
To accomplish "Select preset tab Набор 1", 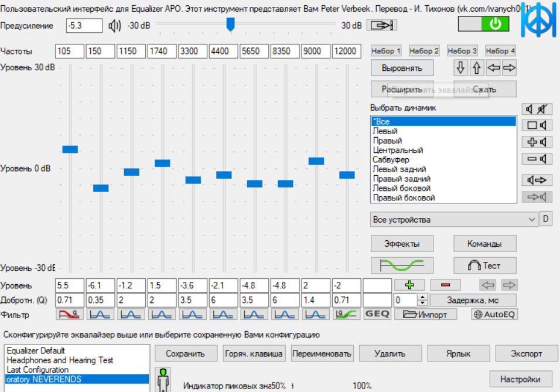I will pyautogui.click(x=386, y=51).
